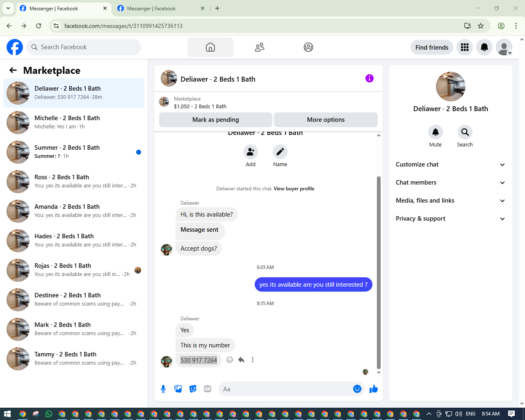This screenshot has height=420, width=525.
Task: Open the account profile dropdown
Action: click(504, 47)
